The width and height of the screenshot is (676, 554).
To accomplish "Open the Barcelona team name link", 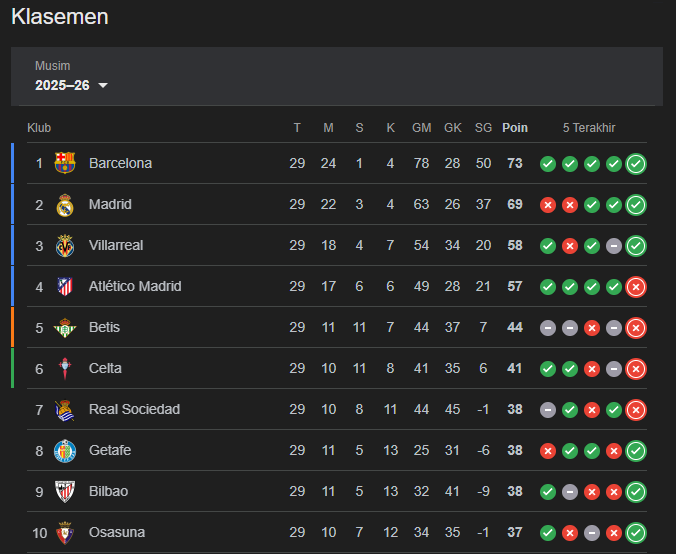I will (x=120, y=163).
